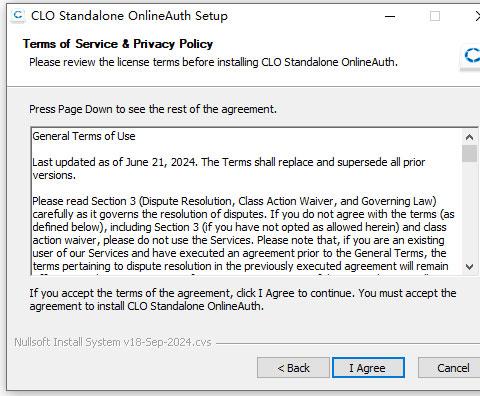
Task: Minimize the CLO Setup window
Action: click(x=390, y=16)
